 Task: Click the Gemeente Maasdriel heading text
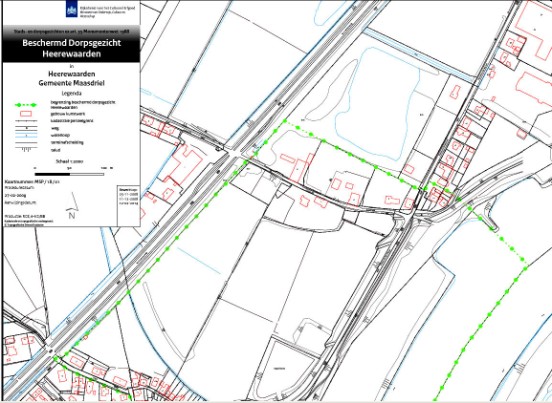71,83
